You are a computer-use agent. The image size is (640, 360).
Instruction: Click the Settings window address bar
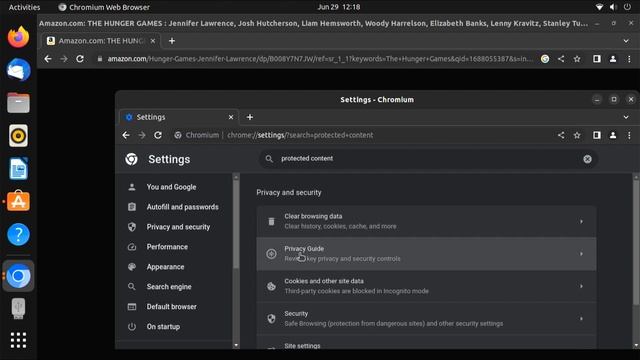(x=363, y=135)
